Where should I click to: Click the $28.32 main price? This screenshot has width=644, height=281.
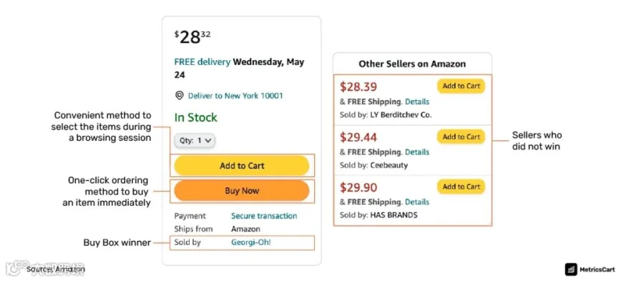coord(192,37)
